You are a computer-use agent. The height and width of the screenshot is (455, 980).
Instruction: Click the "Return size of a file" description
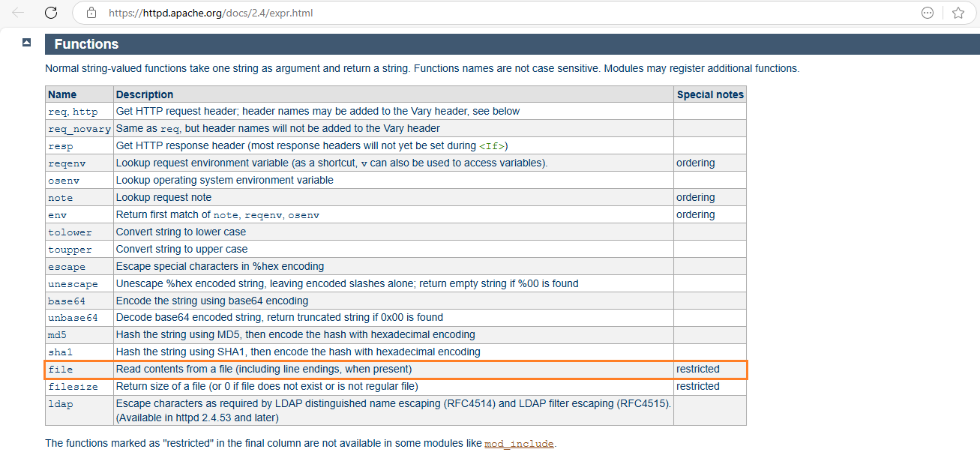point(267,387)
